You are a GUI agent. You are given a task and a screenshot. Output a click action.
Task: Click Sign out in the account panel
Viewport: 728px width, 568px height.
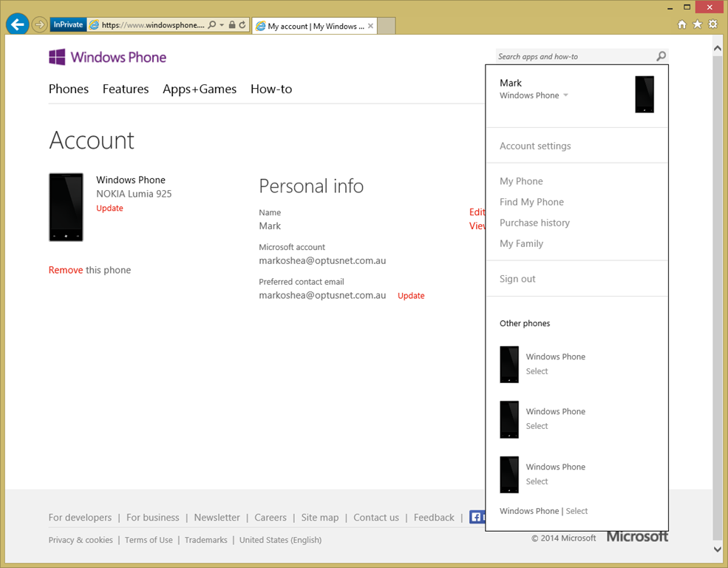[x=517, y=279]
